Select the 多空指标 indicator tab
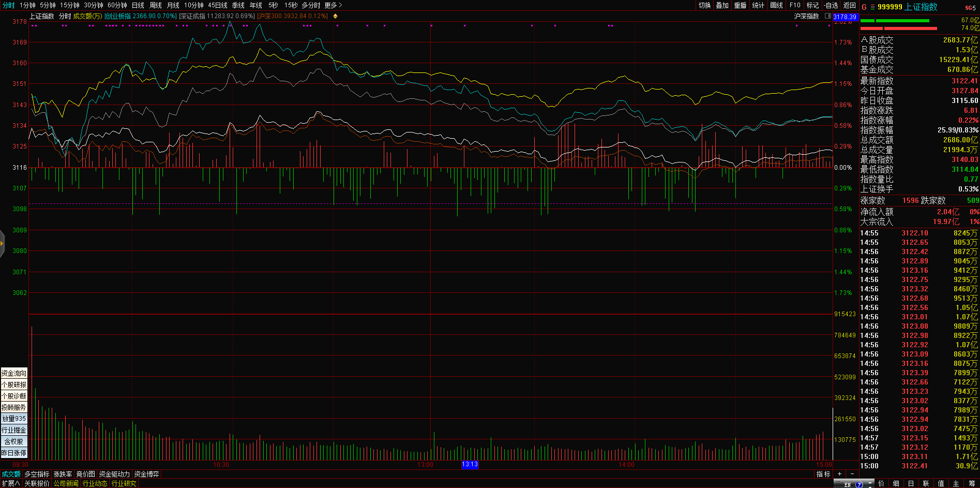980x488 pixels. (x=37, y=474)
